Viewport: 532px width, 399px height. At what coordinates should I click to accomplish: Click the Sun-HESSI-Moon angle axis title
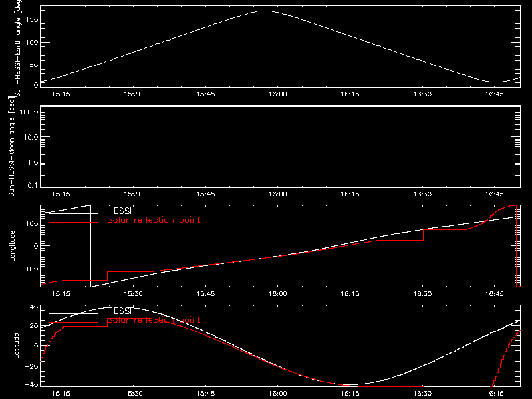pyautogui.click(x=11, y=146)
